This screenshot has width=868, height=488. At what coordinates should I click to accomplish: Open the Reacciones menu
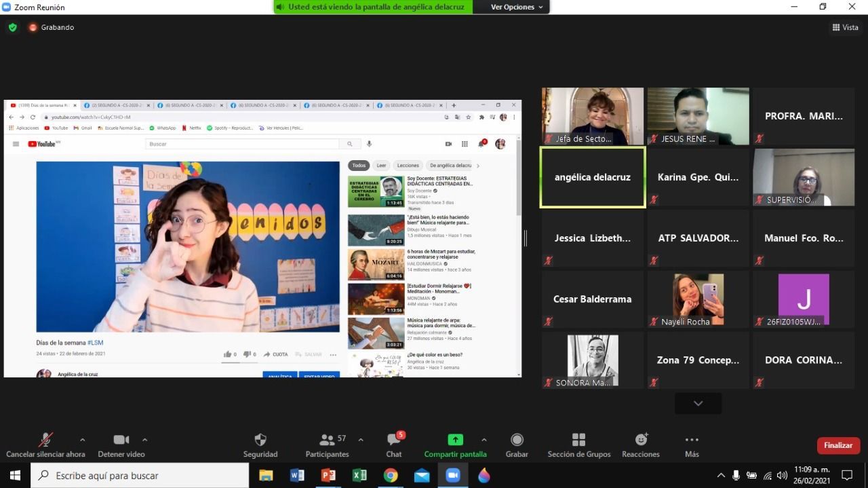(641, 440)
